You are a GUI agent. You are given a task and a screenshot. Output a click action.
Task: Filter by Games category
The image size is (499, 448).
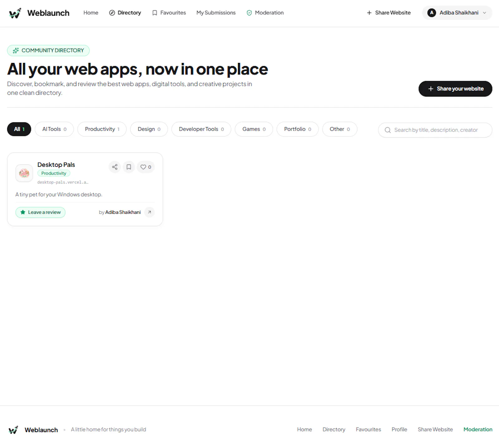[254, 129]
